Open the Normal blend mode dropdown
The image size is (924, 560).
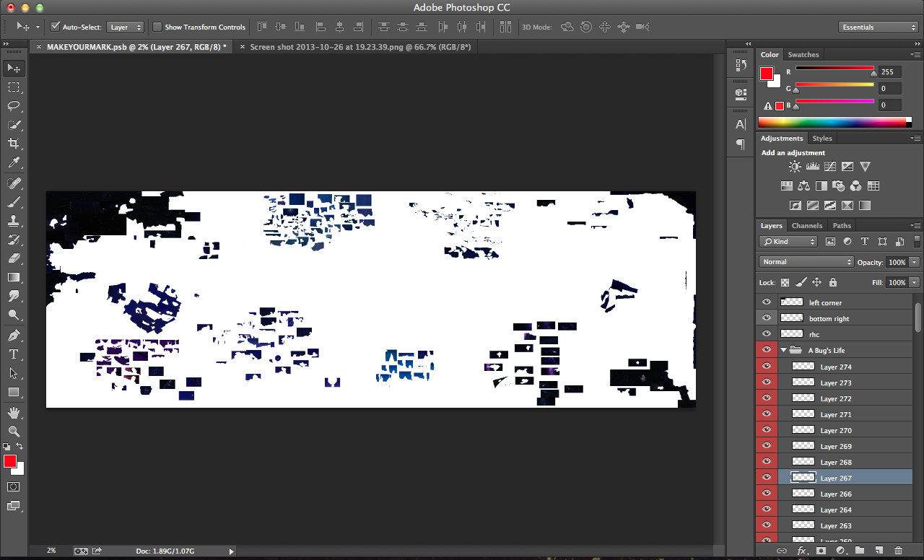[x=806, y=262]
